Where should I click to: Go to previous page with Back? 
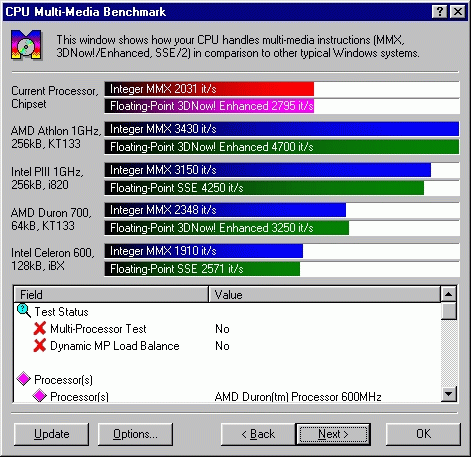point(258,434)
